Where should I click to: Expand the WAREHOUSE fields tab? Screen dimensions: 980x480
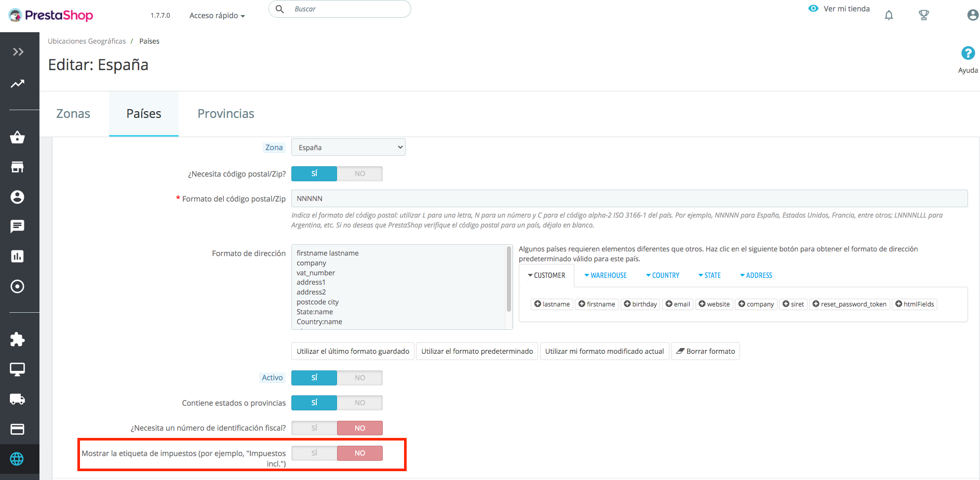click(x=606, y=275)
